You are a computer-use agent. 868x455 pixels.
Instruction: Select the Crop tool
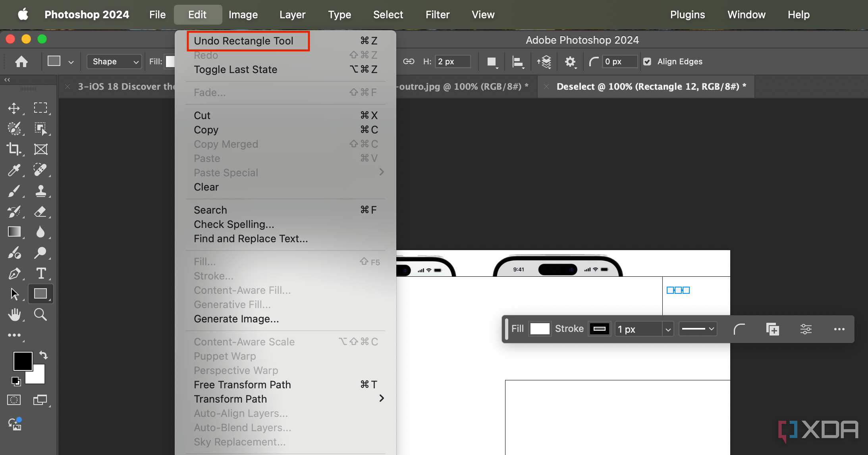click(14, 149)
